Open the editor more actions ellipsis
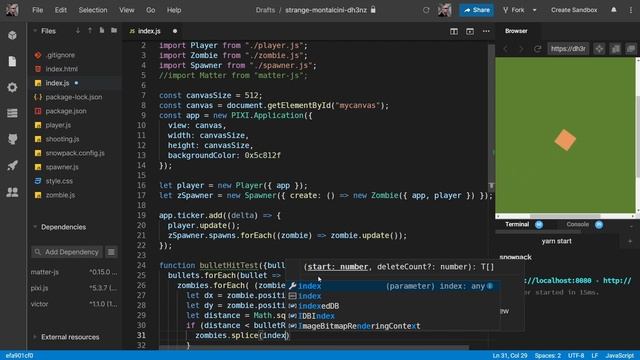 486,31
